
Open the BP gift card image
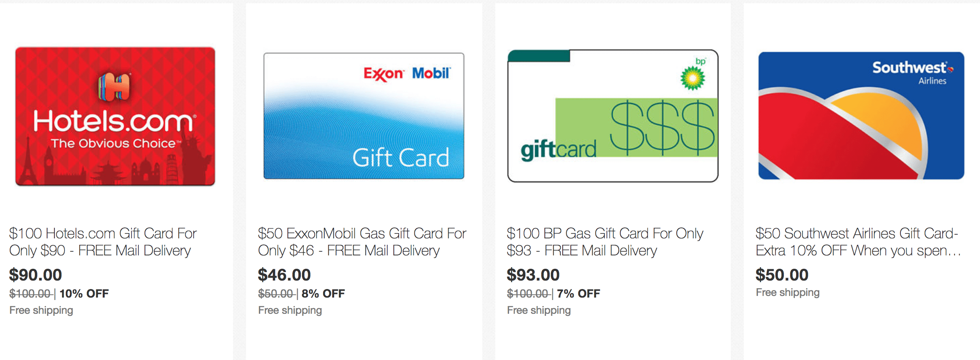pos(613,116)
